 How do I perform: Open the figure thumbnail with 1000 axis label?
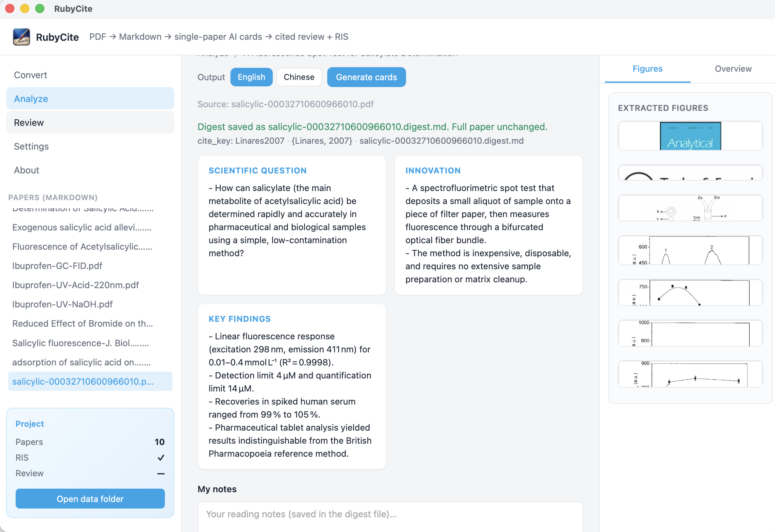point(690,333)
